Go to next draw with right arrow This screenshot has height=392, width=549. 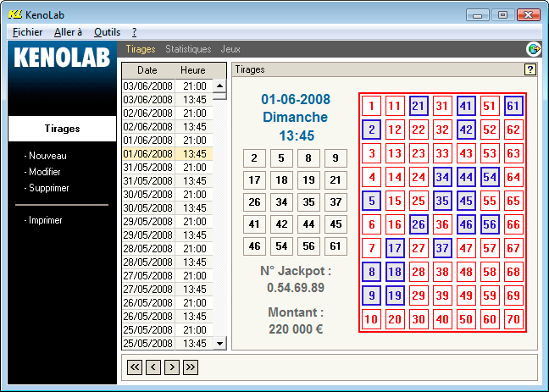coord(172,367)
